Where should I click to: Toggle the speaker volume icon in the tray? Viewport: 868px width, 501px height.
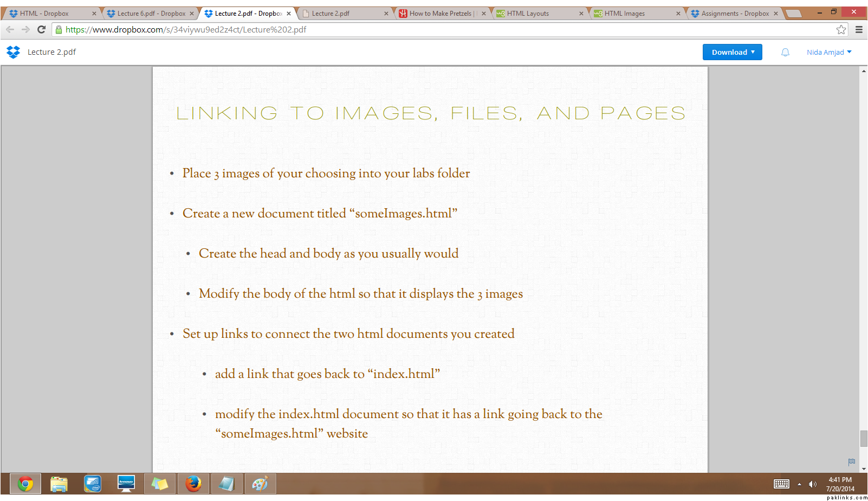tap(812, 484)
